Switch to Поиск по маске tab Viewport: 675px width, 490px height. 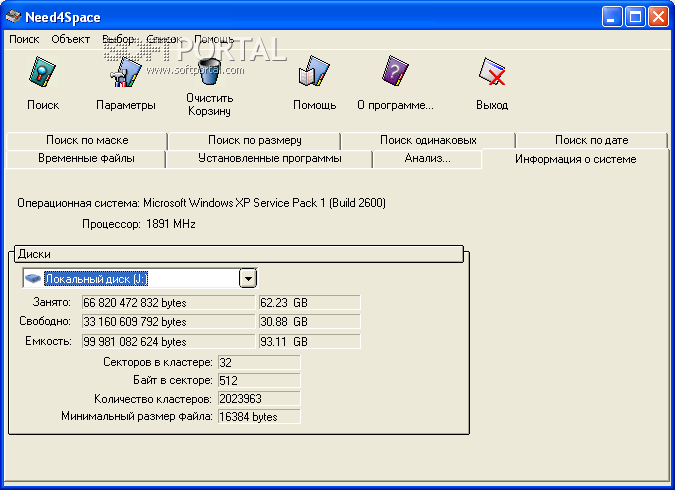tap(87, 140)
